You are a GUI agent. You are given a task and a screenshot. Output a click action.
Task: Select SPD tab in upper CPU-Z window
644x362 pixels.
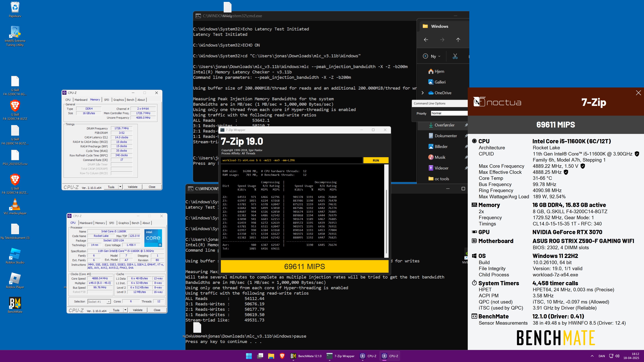pos(106,100)
